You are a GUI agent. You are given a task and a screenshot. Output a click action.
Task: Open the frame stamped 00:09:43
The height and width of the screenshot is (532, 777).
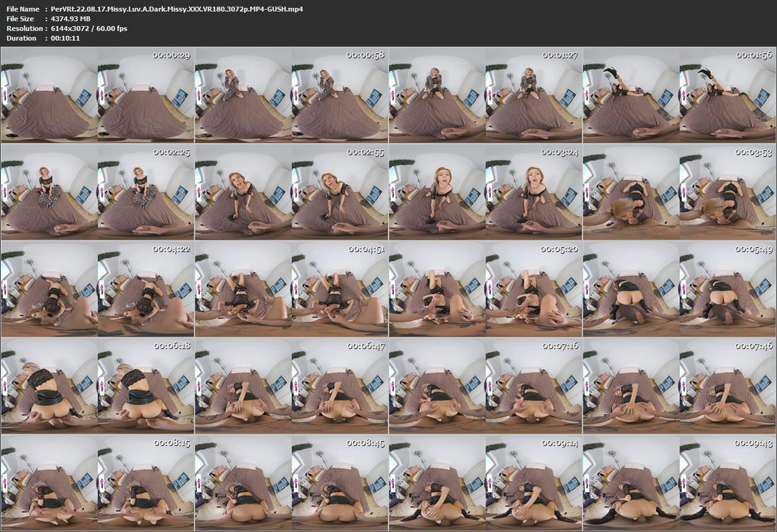680,483
